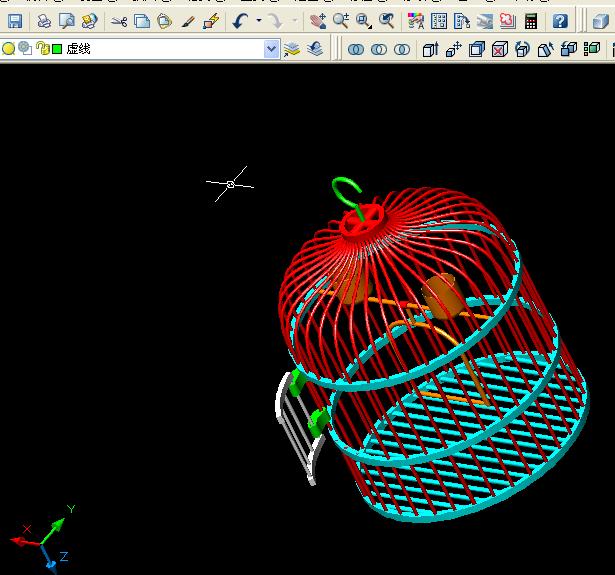
Task: Make object's layer current
Action: [x=292, y=49]
